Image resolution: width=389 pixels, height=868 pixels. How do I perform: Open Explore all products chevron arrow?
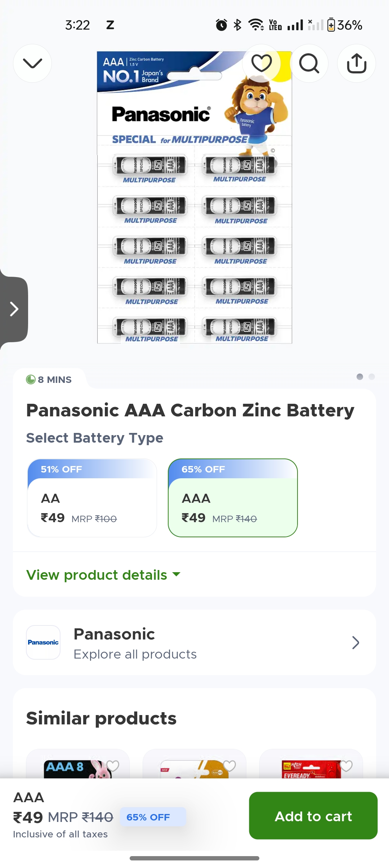pos(356,642)
